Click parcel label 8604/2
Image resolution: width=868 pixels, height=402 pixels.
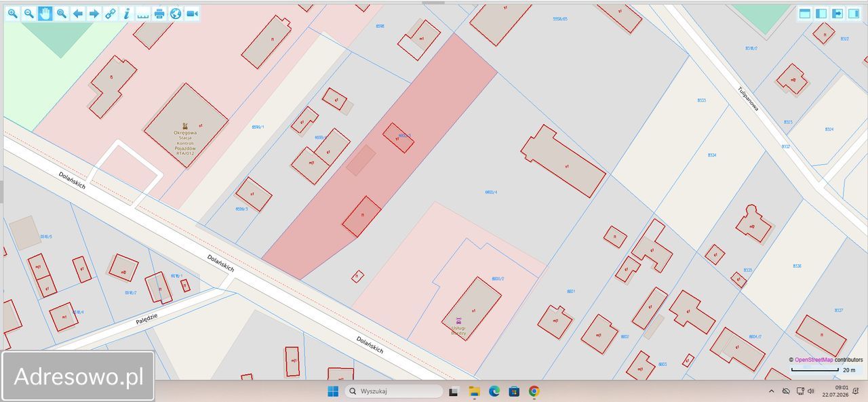click(x=755, y=337)
